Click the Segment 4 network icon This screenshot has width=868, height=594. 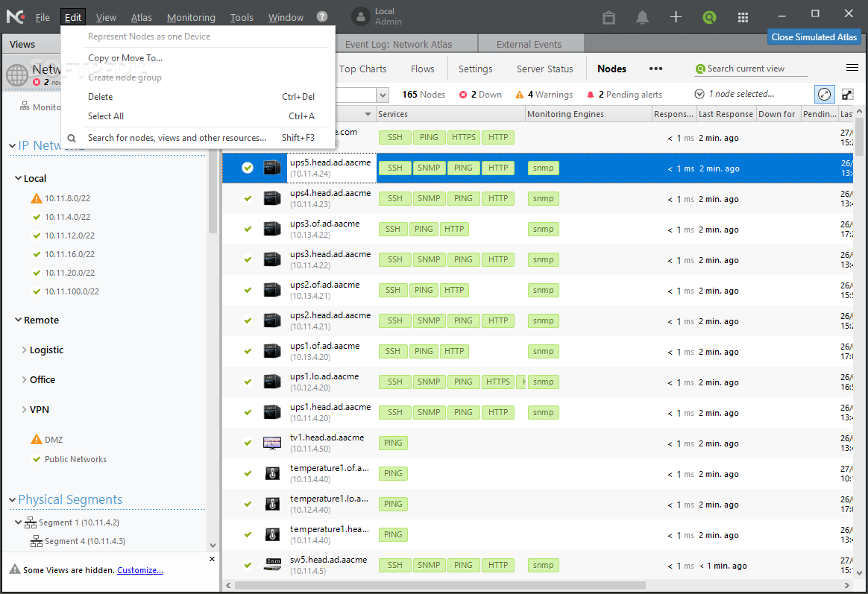tap(37, 542)
